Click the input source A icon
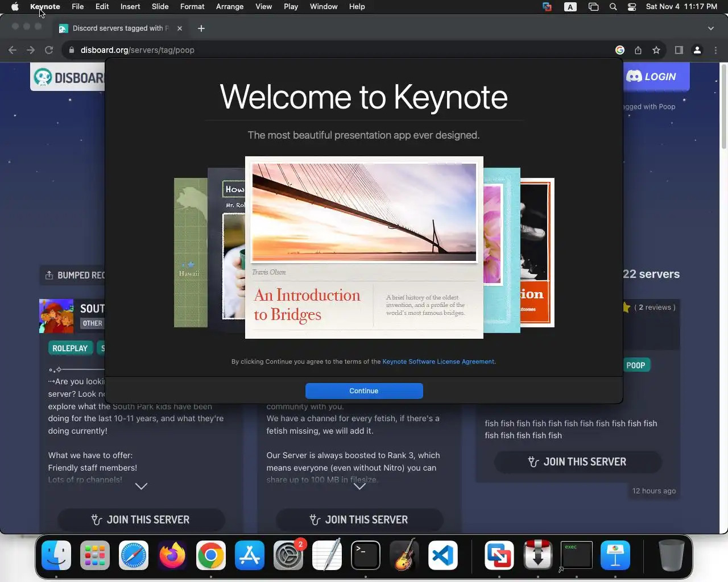 click(x=570, y=7)
